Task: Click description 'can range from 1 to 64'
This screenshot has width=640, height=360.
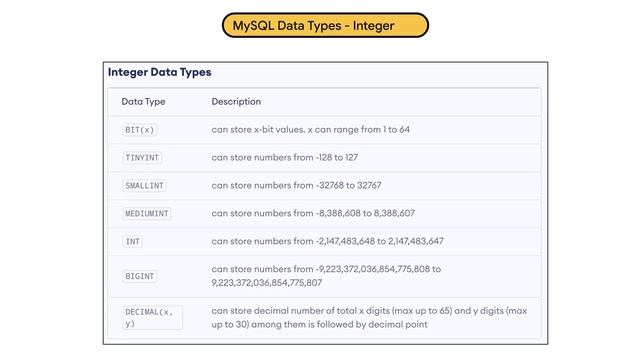Action: point(362,130)
